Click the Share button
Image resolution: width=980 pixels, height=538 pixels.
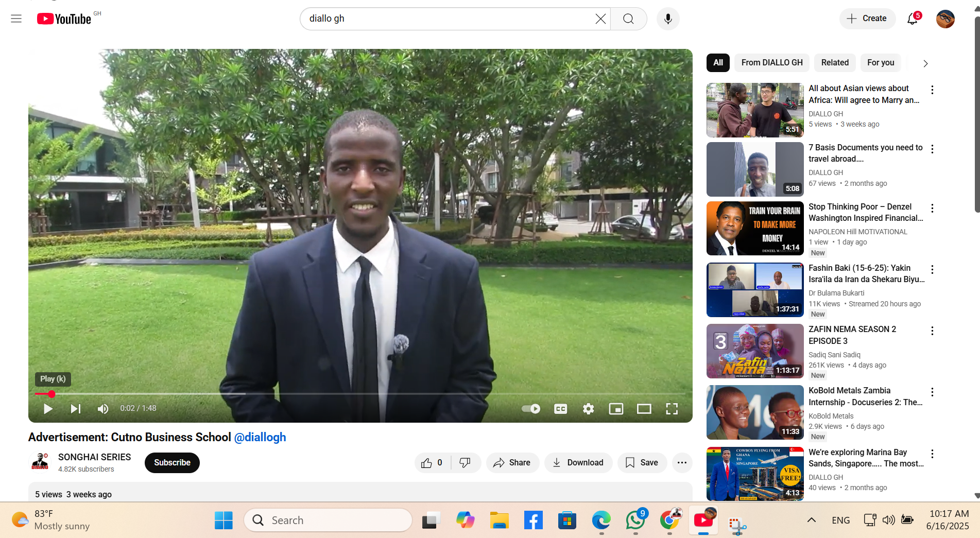coord(512,463)
